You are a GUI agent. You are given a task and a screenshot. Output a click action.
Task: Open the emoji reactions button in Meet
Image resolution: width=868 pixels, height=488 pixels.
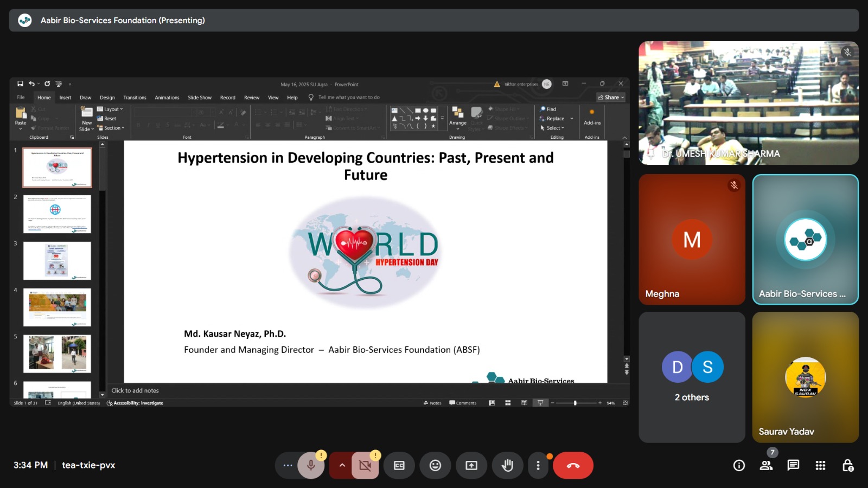coord(435,465)
